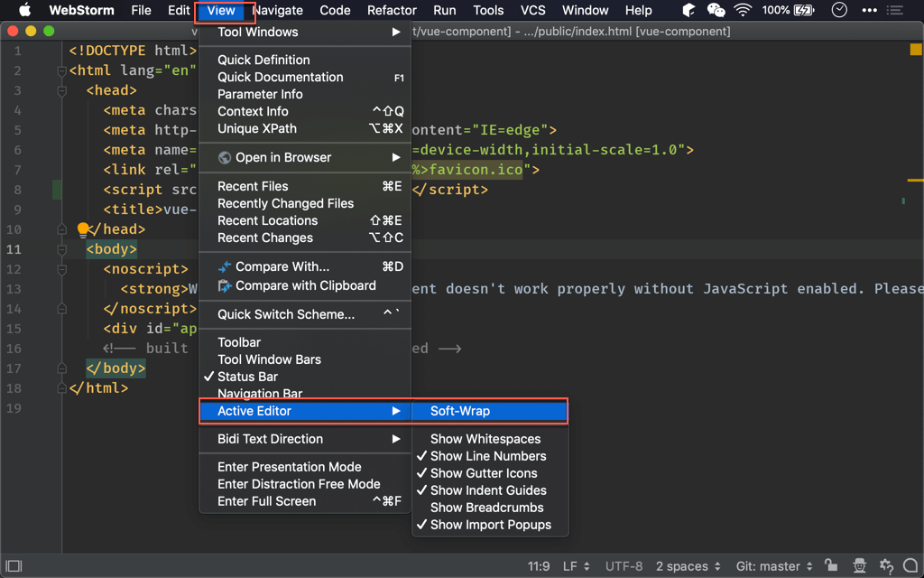Disable Show Gutter Icons

pyautogui.click(x=483, y=473)
